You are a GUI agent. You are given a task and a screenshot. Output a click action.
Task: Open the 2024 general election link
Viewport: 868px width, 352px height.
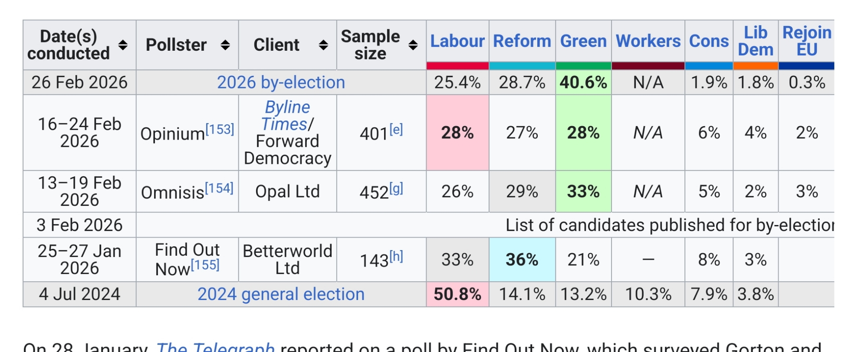coord(281,294)
